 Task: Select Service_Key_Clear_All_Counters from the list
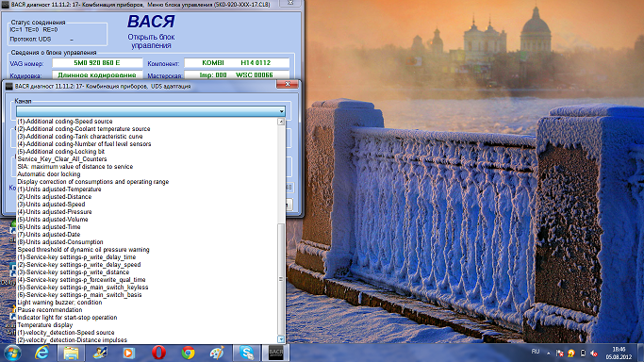(62, 158)
